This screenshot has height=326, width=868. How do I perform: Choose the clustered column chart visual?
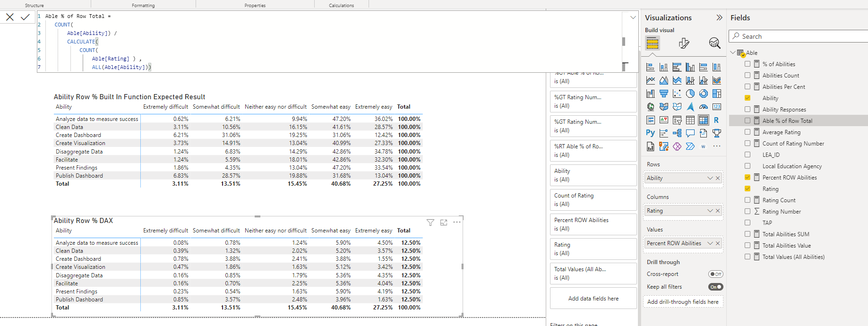690,67
